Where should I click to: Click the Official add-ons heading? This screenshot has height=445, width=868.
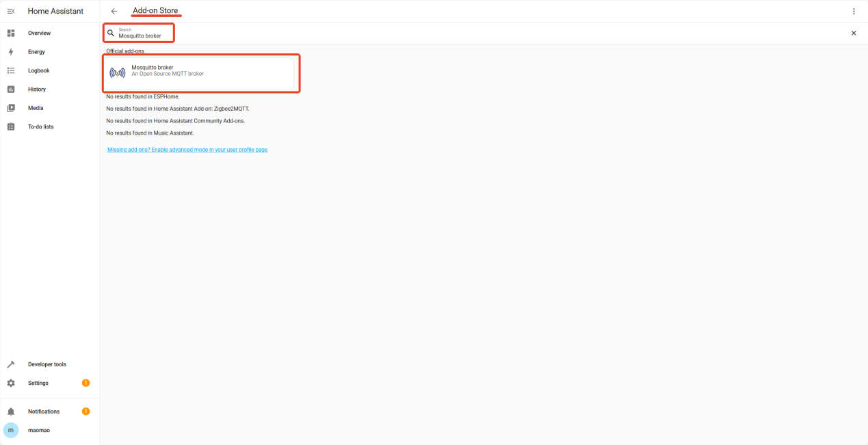coord(125,51)
